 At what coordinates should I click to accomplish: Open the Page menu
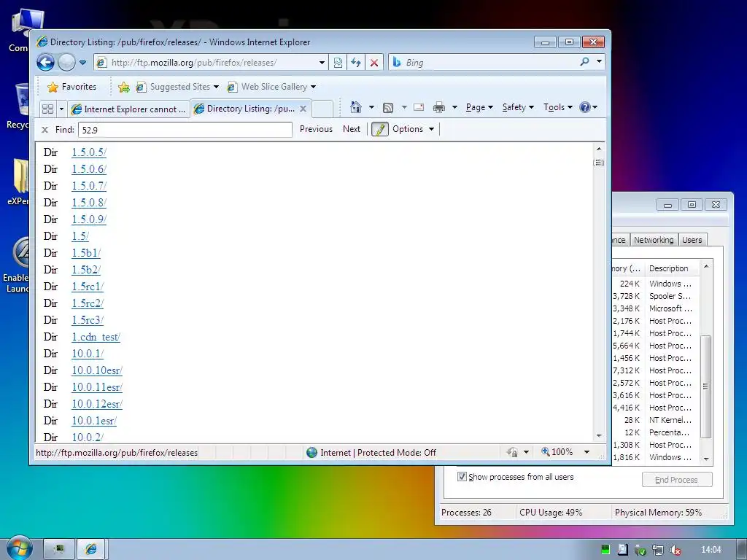479,107
